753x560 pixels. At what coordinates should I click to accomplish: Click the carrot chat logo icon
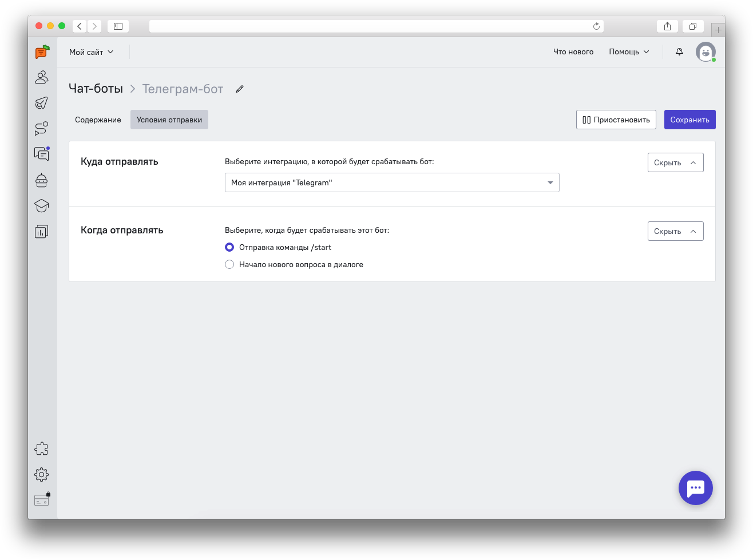click(42, 52)
